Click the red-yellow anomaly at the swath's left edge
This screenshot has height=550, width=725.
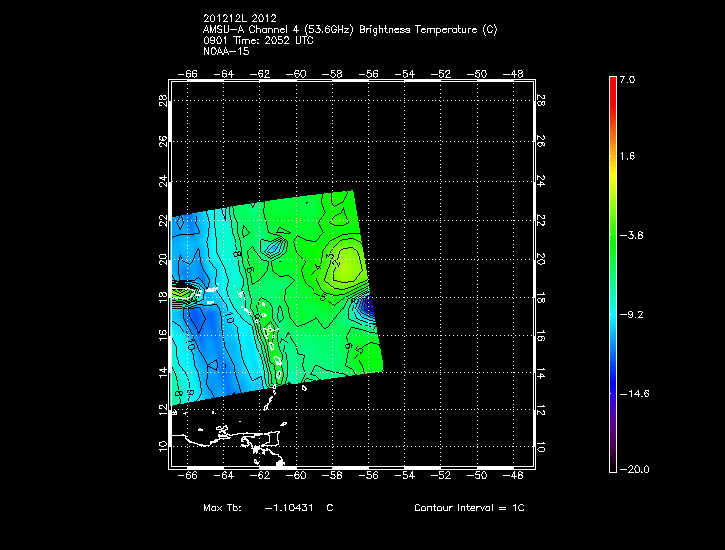pos(184,293)
